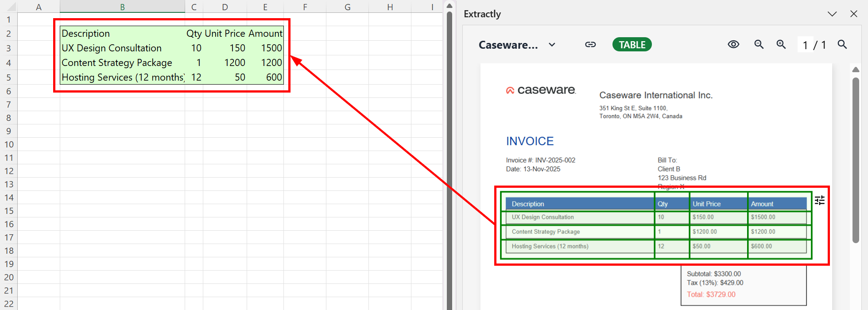Image resolution: width=868 pixels, height=310 pixels.
Task: Click the page number field
Action: [x=805, y=45]
